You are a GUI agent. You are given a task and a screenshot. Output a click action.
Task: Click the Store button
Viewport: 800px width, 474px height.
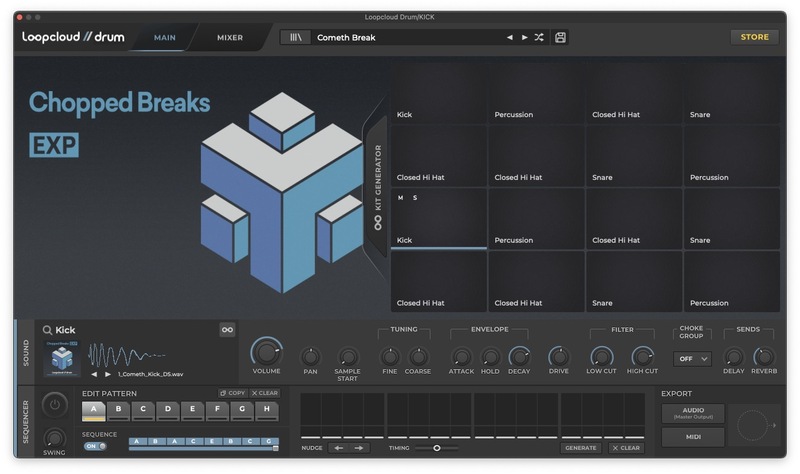[x=754, y=37]
